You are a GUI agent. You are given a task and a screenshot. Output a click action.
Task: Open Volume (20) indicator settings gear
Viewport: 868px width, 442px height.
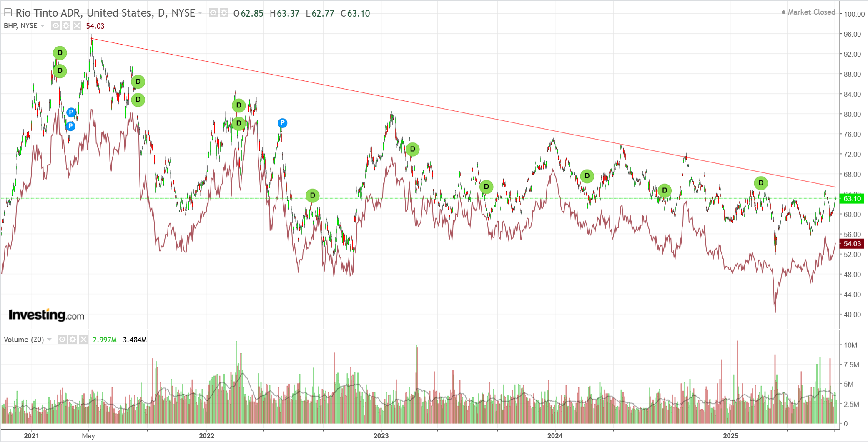click(x=73, y=340)
